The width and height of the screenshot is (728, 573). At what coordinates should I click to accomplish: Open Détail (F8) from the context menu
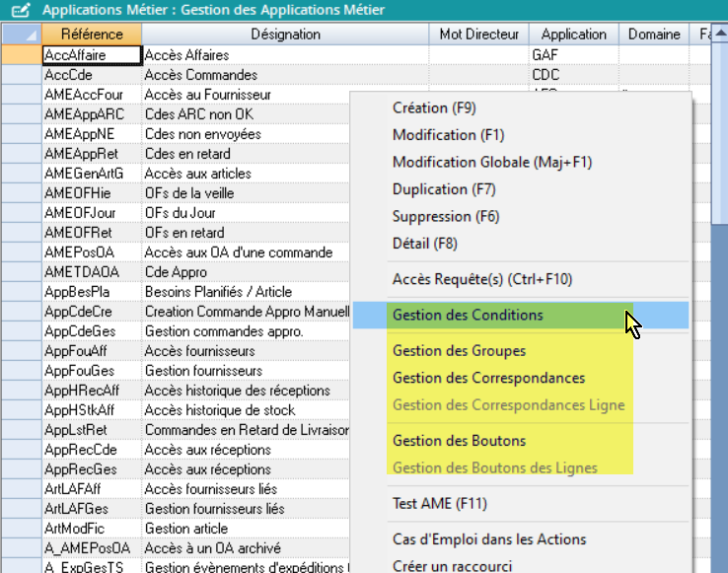tap(425, 244)
